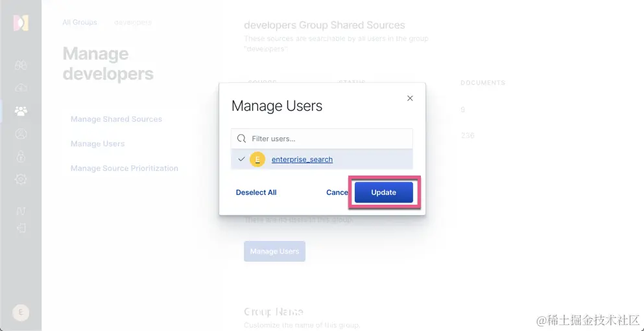Open the enterprise_search user link
The height and width of the screenshot is (331, 644).
coord(302,159)
